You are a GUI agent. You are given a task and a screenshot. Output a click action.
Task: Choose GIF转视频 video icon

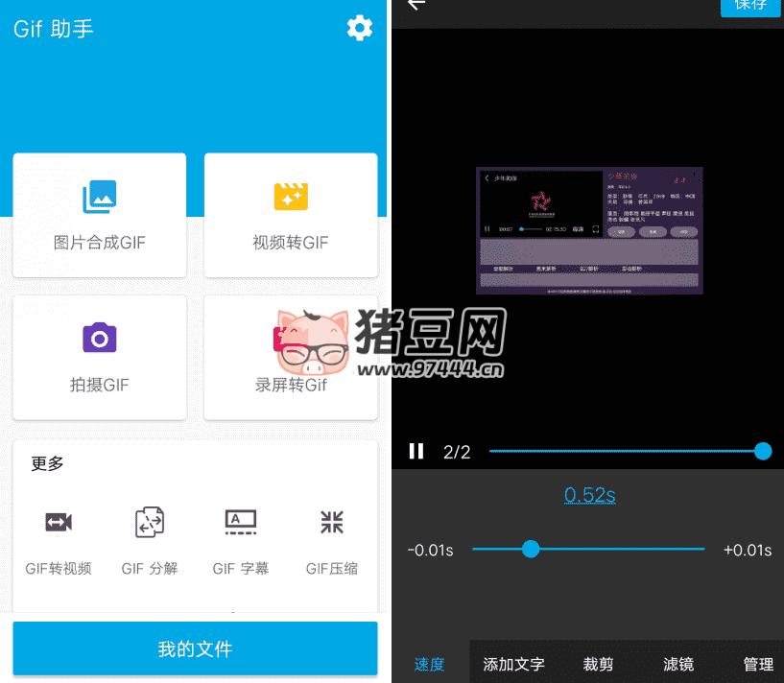pyautogui.click(x=59, y=523)
